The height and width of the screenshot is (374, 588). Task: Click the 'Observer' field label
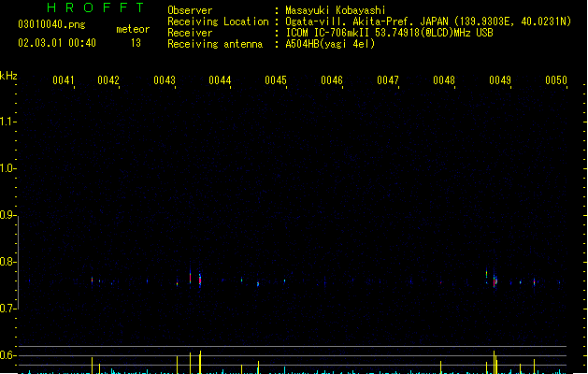coord(190,10)
